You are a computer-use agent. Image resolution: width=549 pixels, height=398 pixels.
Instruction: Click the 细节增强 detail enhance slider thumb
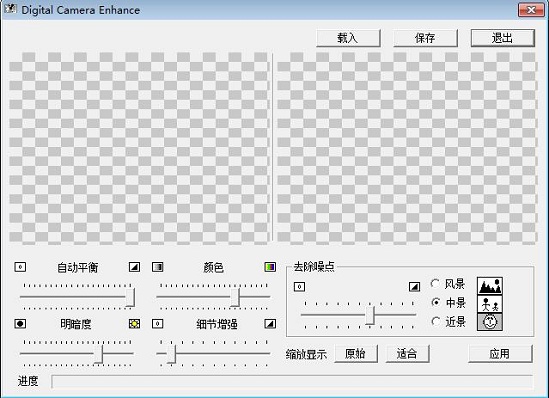[171, 354]
